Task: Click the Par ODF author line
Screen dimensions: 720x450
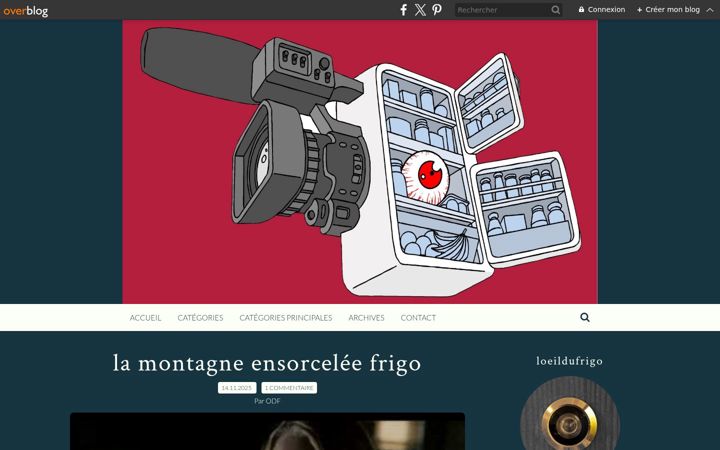Action: coord(267,401)
